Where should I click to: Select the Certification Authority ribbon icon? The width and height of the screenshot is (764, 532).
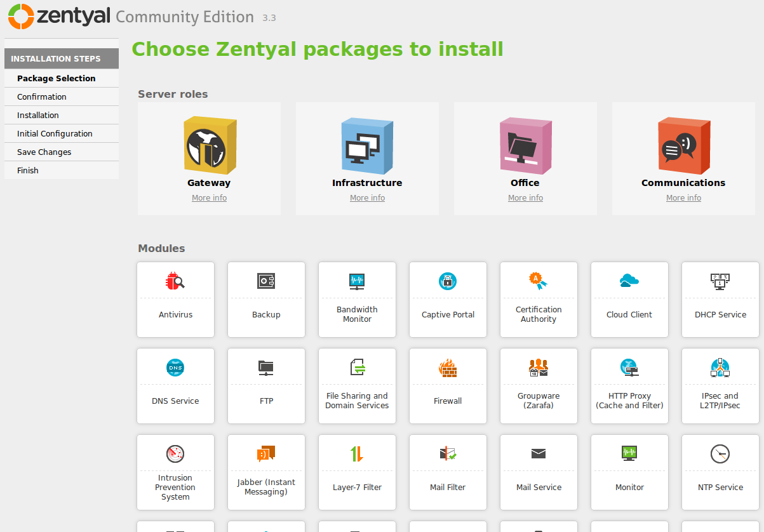click(539, 281)
